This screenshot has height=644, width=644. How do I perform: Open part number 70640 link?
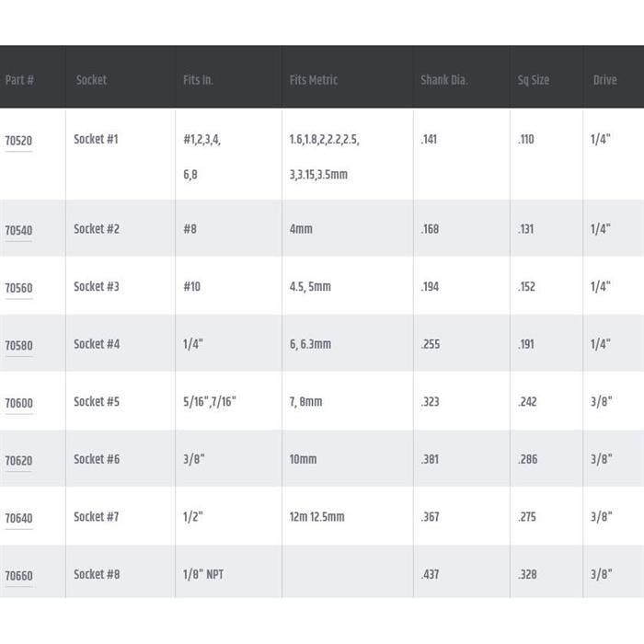(18, 519)
